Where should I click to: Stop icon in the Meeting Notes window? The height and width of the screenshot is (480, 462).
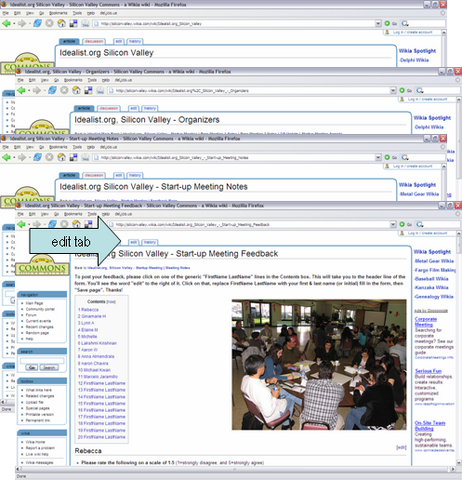click(x=49, y=157)
